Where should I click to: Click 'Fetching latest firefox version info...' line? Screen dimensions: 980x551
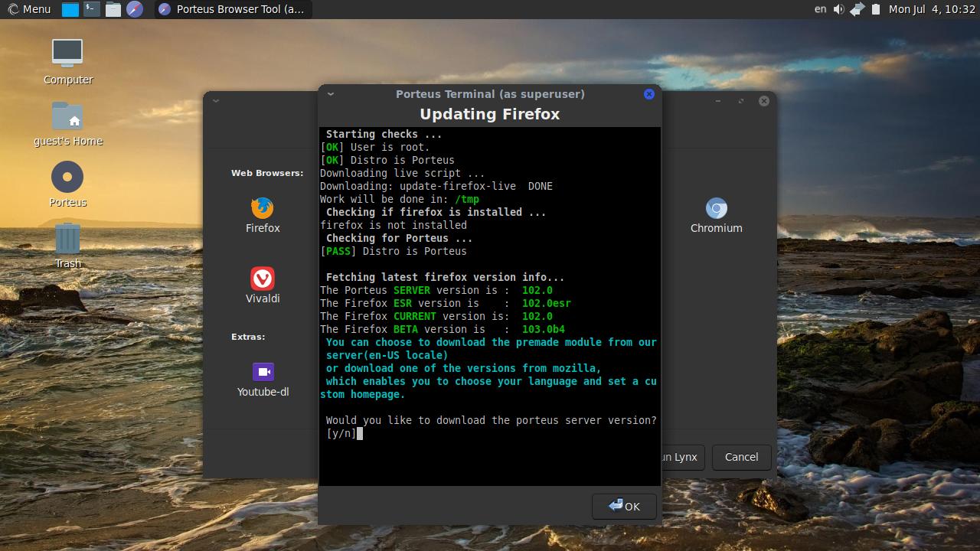tap(446, 277)
